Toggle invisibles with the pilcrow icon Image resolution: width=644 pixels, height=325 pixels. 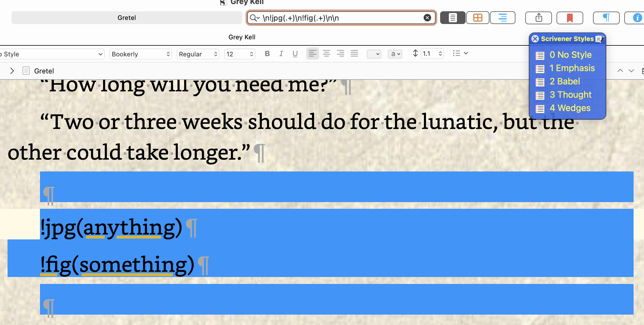[x=606, y=18]
